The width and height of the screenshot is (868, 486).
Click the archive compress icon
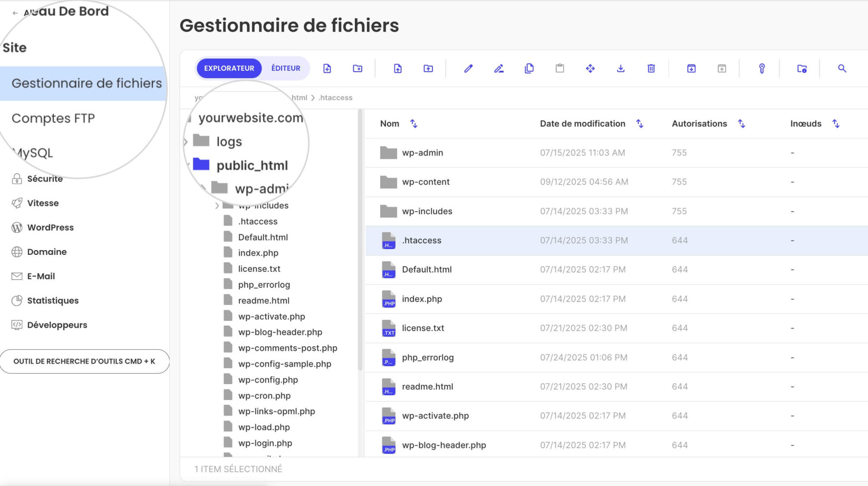(x=691, y=69)
